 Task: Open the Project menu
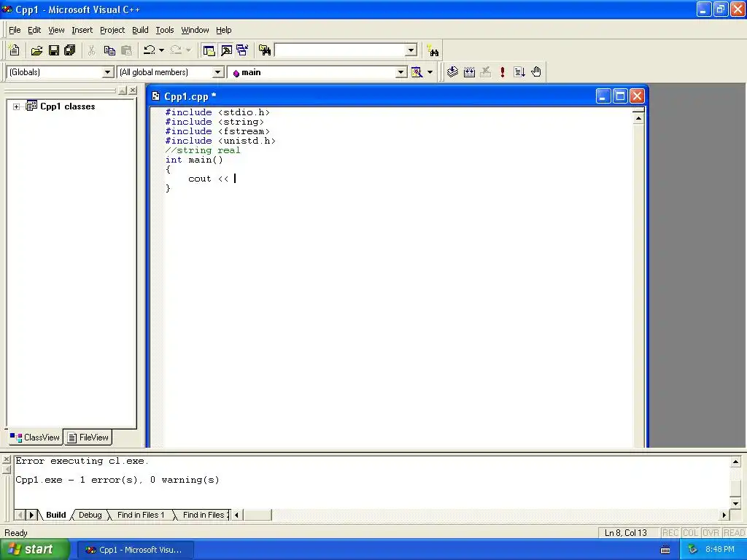[112, 30]
